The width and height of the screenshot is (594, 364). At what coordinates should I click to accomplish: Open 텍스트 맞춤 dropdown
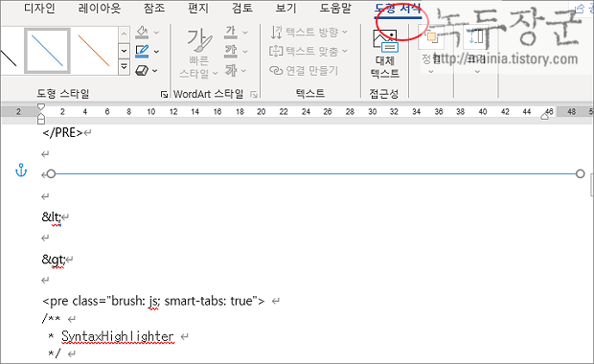(308, 51)
